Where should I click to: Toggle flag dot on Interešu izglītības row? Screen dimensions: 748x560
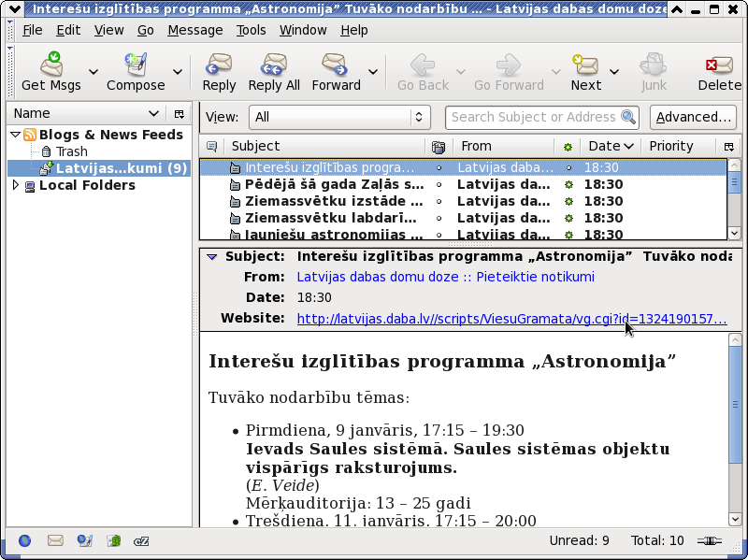[x=439, y=168]
